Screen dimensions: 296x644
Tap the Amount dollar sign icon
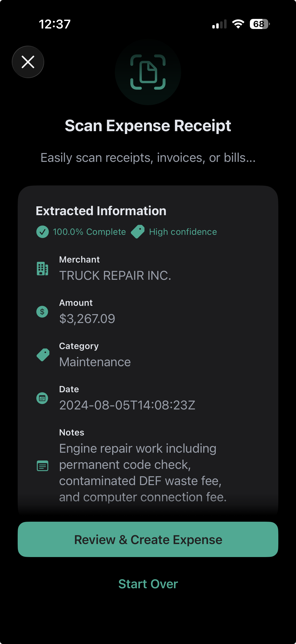(x=42, y=312)
